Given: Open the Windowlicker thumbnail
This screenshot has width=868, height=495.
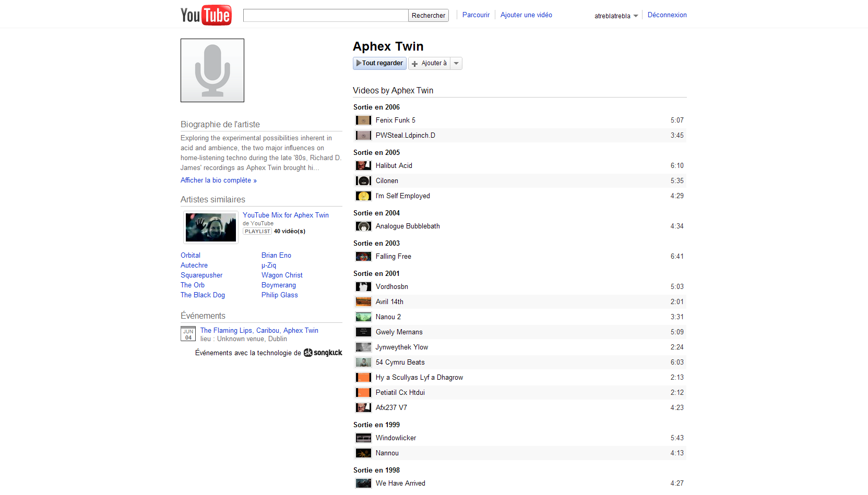Looking at the screenshot, I should point(363,438).
